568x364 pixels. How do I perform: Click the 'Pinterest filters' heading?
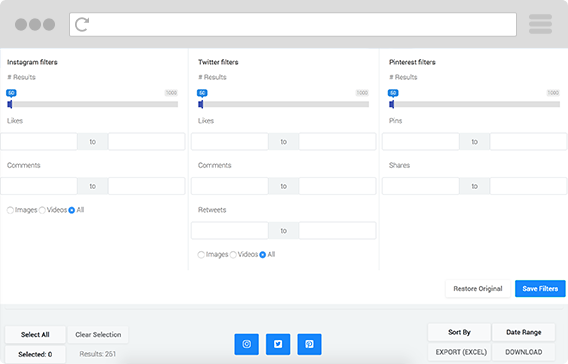pyautogui.click(x=412, y=62)
